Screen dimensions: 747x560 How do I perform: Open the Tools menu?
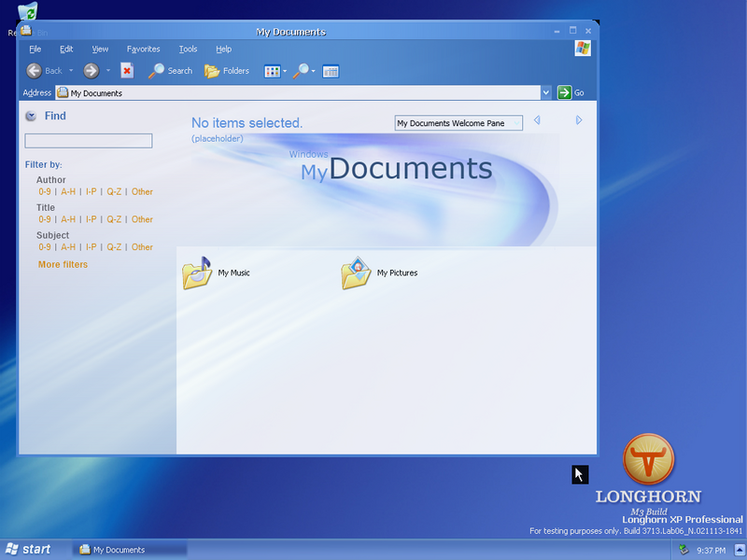pos(188,49)
